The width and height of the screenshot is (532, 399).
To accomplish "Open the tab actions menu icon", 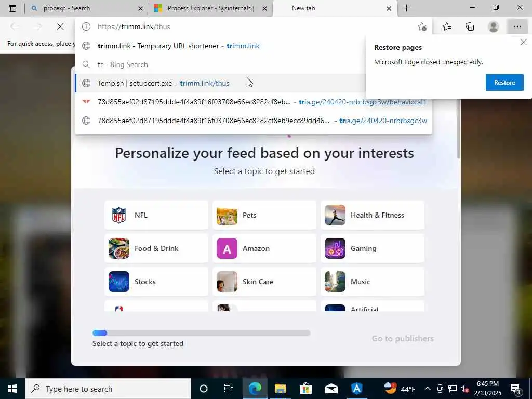I will click(x=12, y=8).
